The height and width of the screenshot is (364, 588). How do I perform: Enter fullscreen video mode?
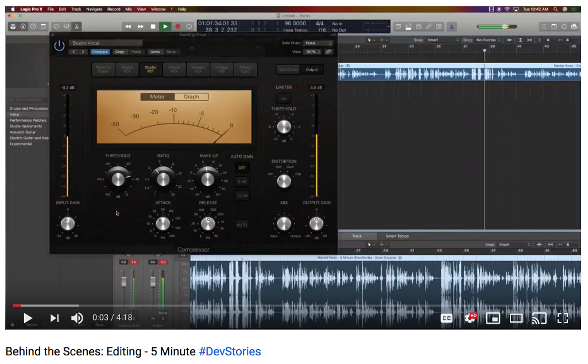pos(562,317)
